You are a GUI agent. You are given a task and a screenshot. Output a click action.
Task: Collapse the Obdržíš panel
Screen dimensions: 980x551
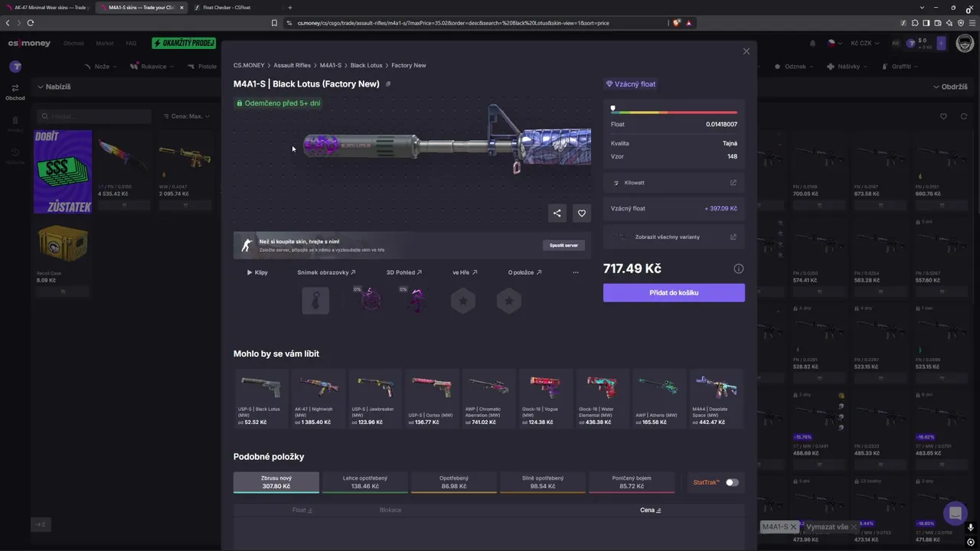coord(950,87)
